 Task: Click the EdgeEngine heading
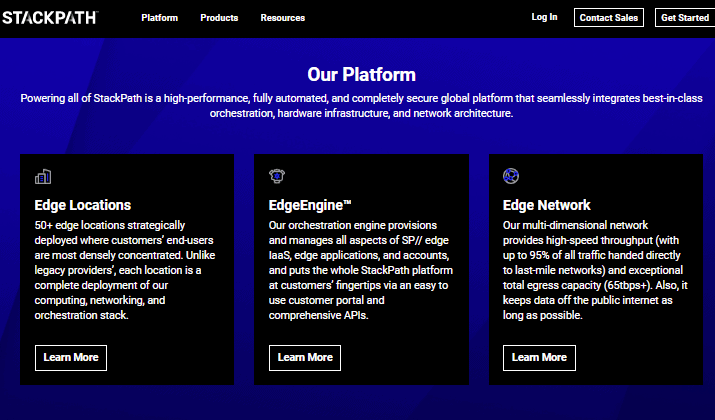(x=310, y=205)
